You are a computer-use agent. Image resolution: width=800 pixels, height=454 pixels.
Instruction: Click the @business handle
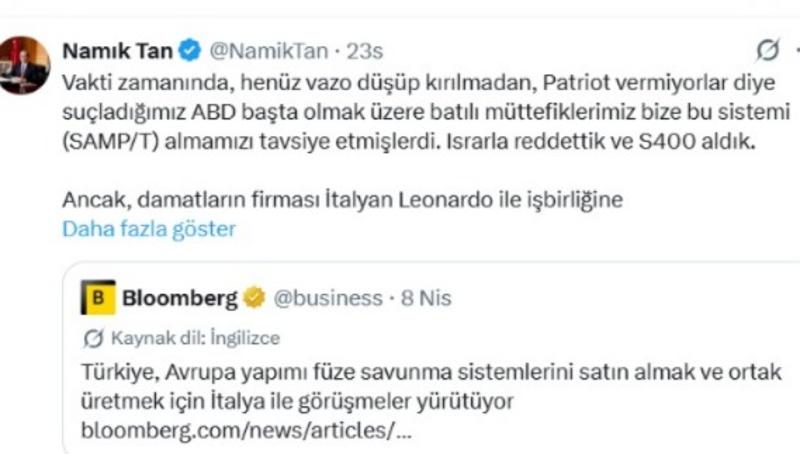(328, 297)
